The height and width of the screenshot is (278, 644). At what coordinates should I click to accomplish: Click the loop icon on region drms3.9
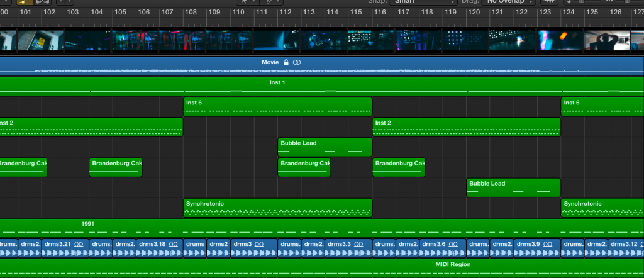pos(548,244)
